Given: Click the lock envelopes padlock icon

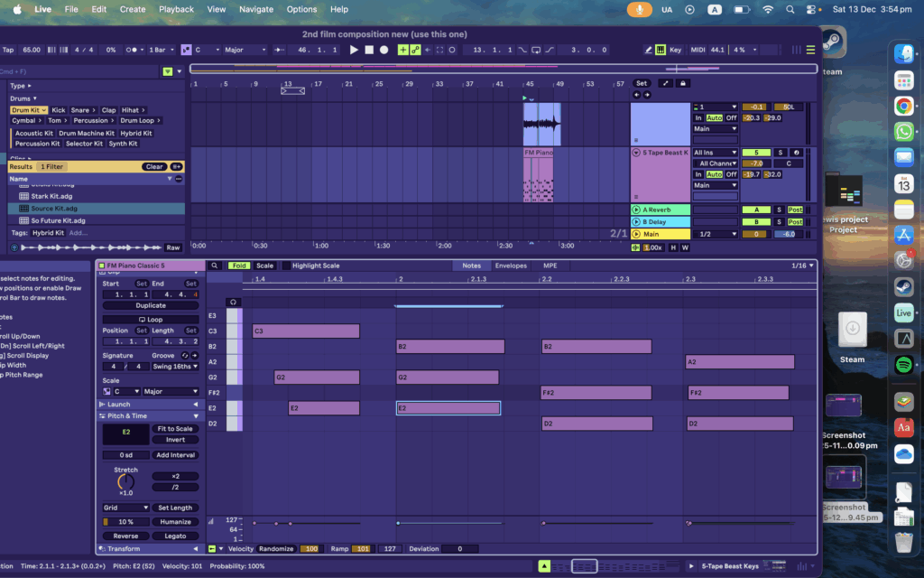Looking at the screenshot, I should [x=683, y=83].
